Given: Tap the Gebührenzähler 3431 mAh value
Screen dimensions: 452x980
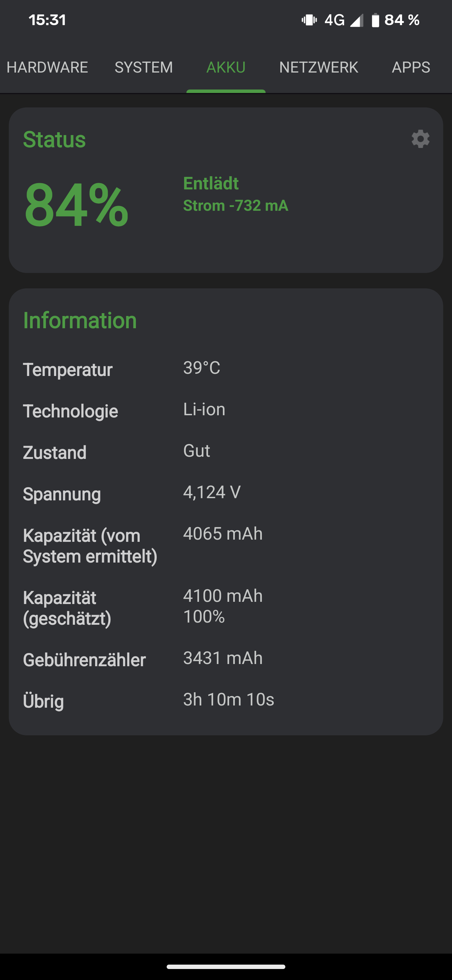Looking at the screenshot, I should 223,658.
